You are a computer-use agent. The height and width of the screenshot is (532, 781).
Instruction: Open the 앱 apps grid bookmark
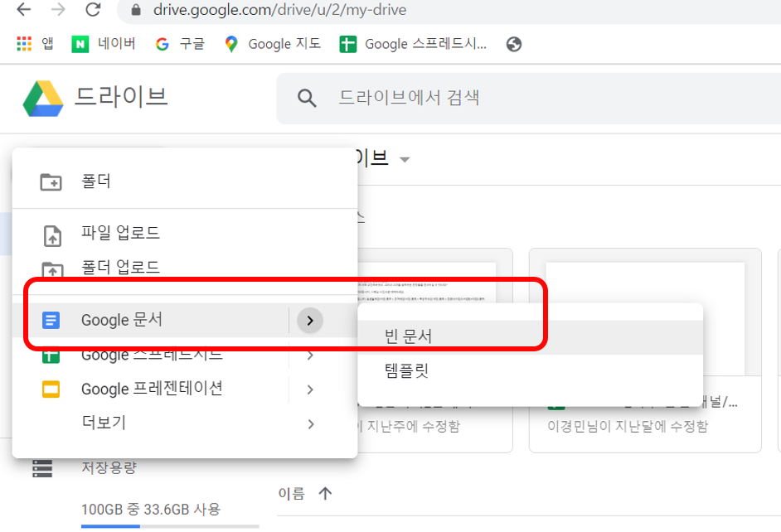pos(36,44)
